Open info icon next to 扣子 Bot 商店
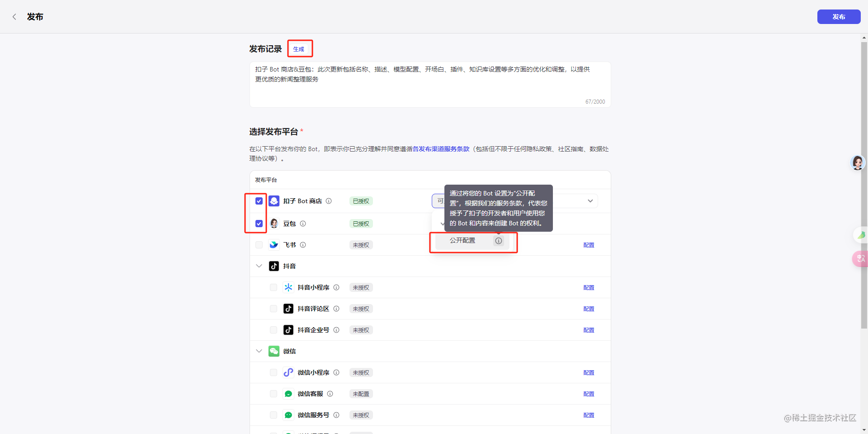Viewport: 868px width, 434px height. (x=329, y=201)
